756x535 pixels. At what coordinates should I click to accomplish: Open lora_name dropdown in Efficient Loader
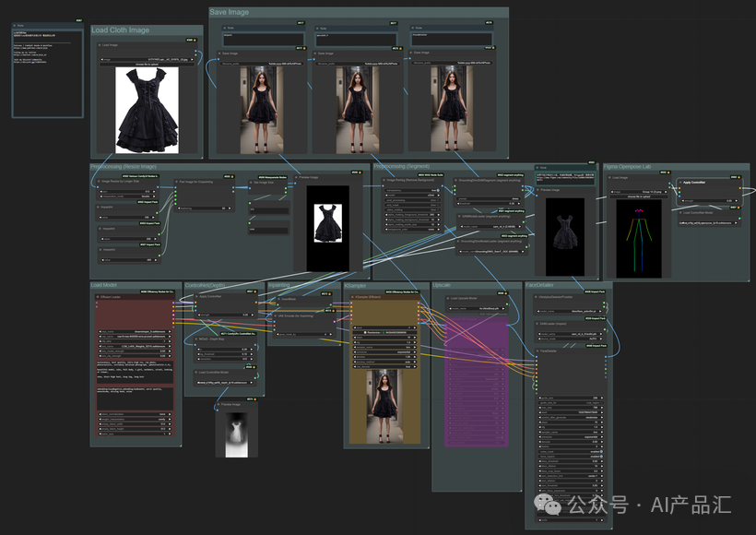[x=135, y=346]
